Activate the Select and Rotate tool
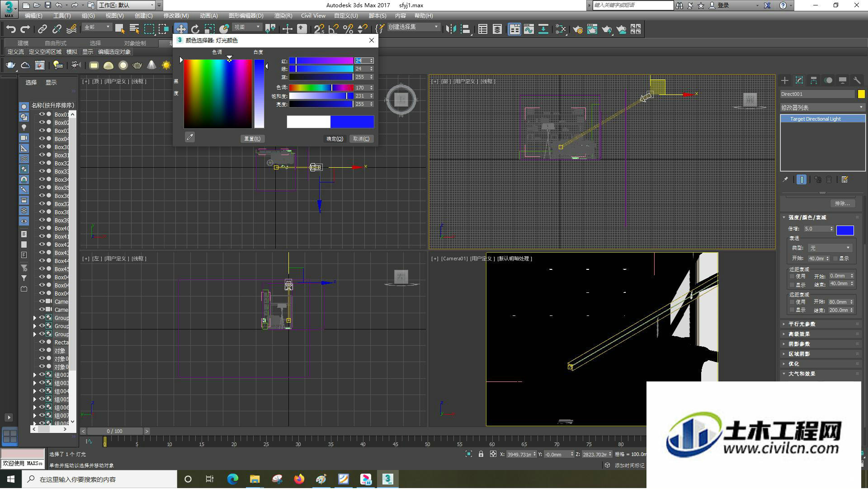The height and width of the screenshot is (489, 868). 195,29
